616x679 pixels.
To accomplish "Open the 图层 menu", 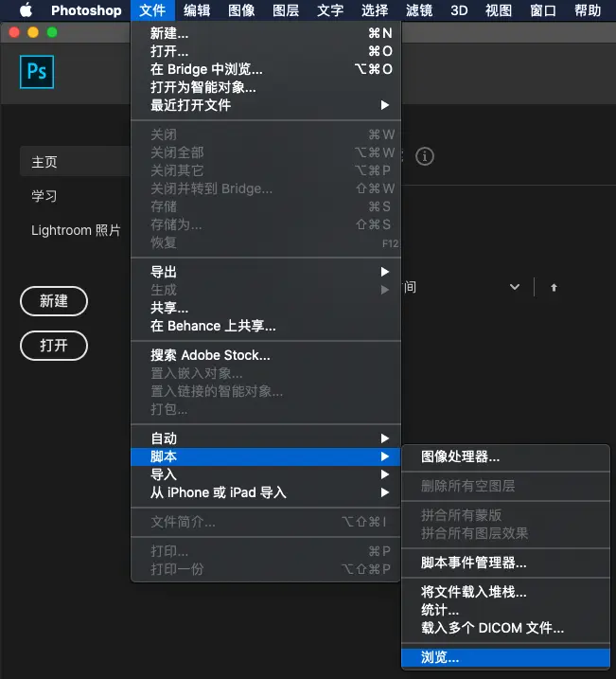I will pyautogui.click(x=286, y=10).
